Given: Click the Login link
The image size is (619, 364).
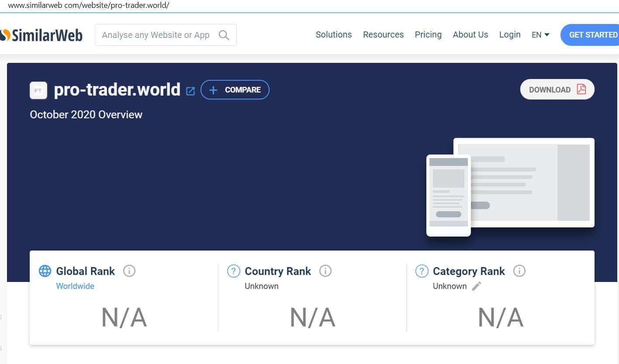Looking at the screenshot, I should pos(510,34).
